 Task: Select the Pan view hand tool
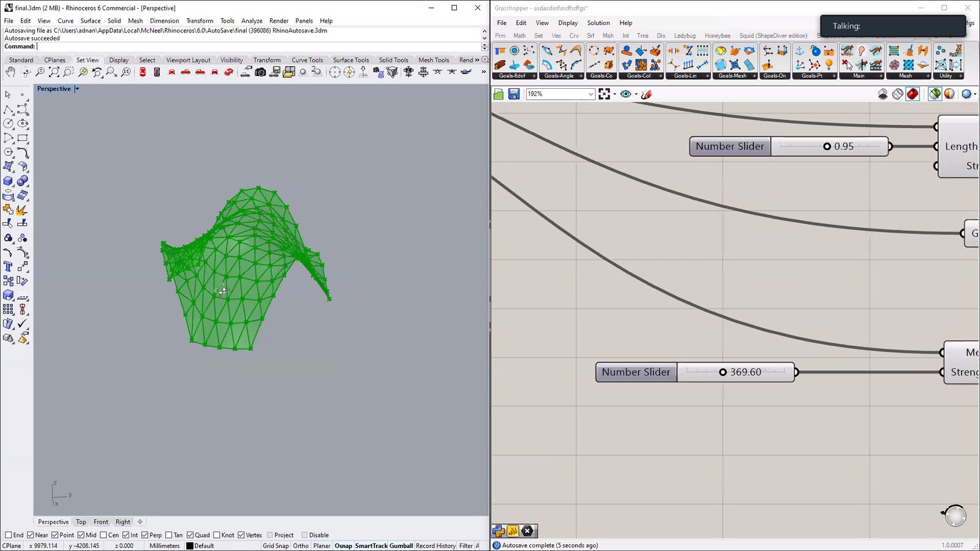pos(10,72)
